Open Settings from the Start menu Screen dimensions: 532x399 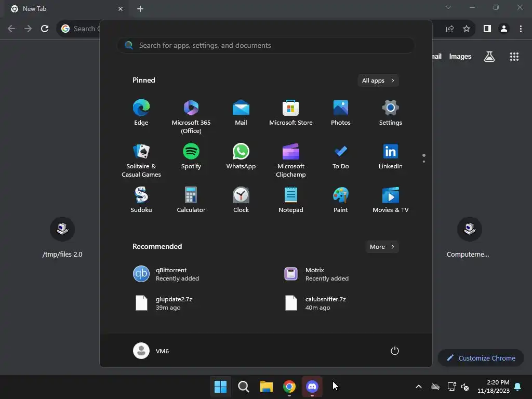391,113
